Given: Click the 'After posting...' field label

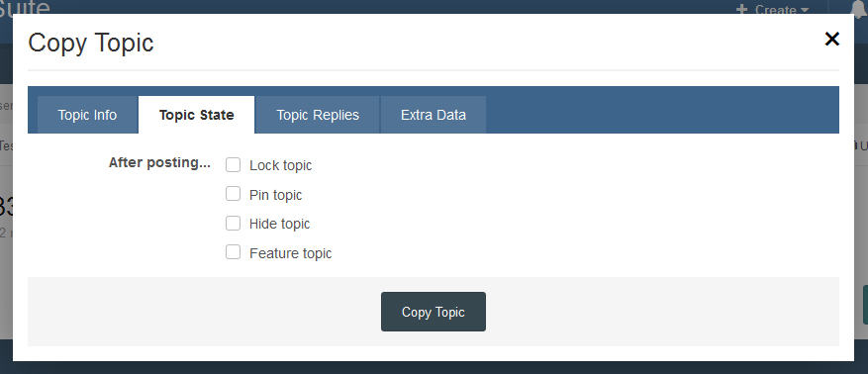Looking at the screenshot, I should [159, 162].
